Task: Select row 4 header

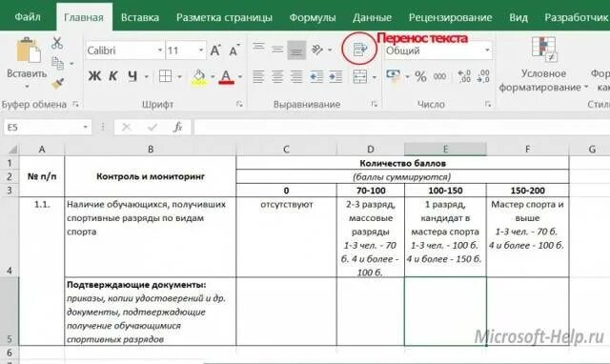Action: click(10, 237)
